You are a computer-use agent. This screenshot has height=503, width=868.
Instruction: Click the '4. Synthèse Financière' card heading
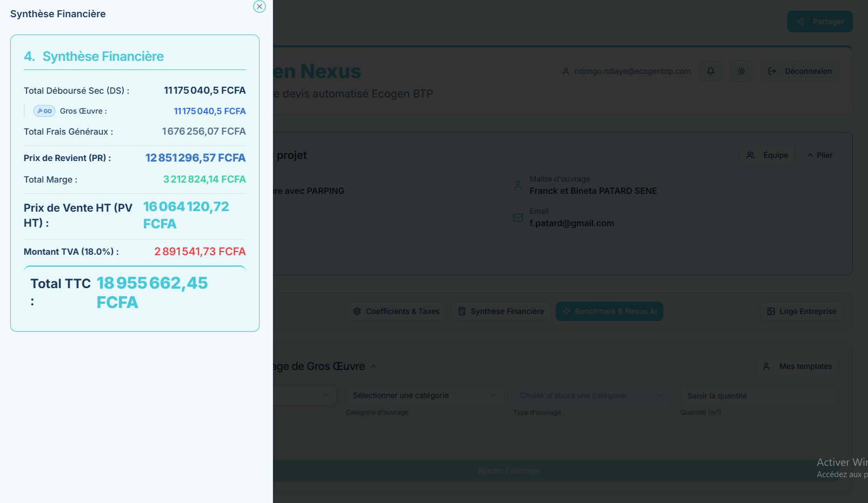(94, 57)
